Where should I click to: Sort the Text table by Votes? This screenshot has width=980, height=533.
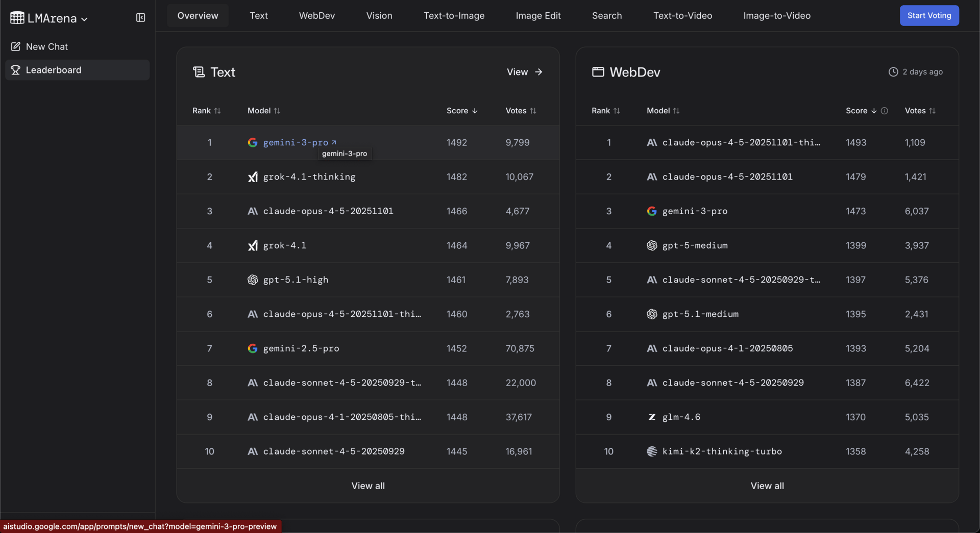521,111
